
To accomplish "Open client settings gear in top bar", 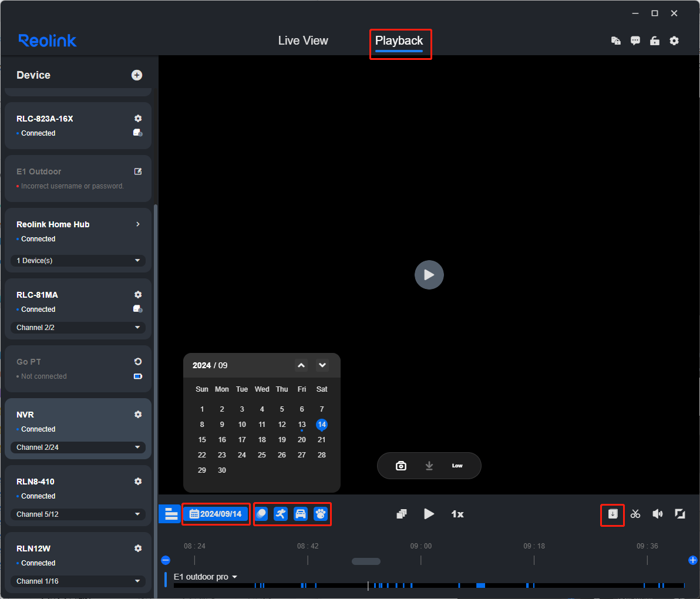I will pyautogui.click(x=674, y=41).
